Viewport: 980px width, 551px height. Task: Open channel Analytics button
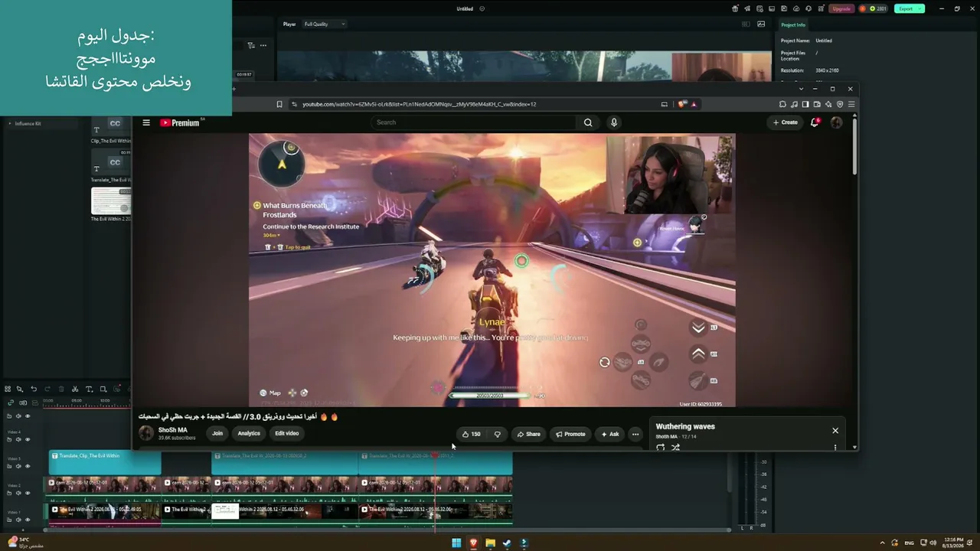tap(249, 433)
